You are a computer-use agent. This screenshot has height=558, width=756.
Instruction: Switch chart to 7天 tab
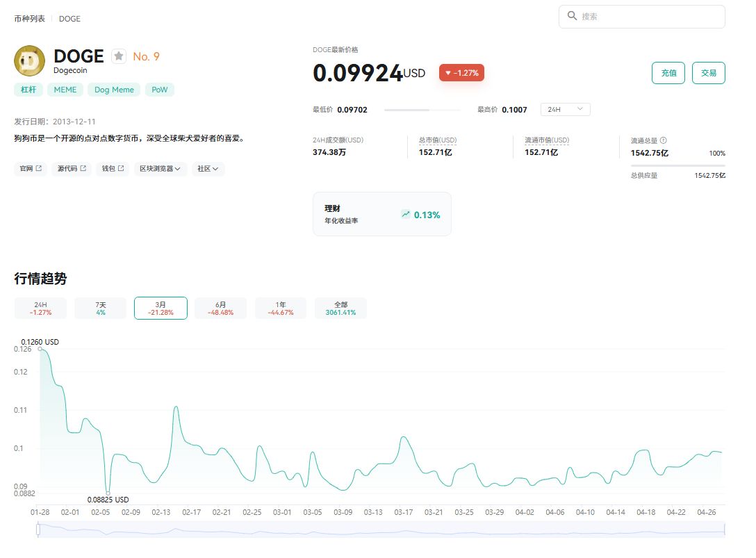(x=100, y=308)
